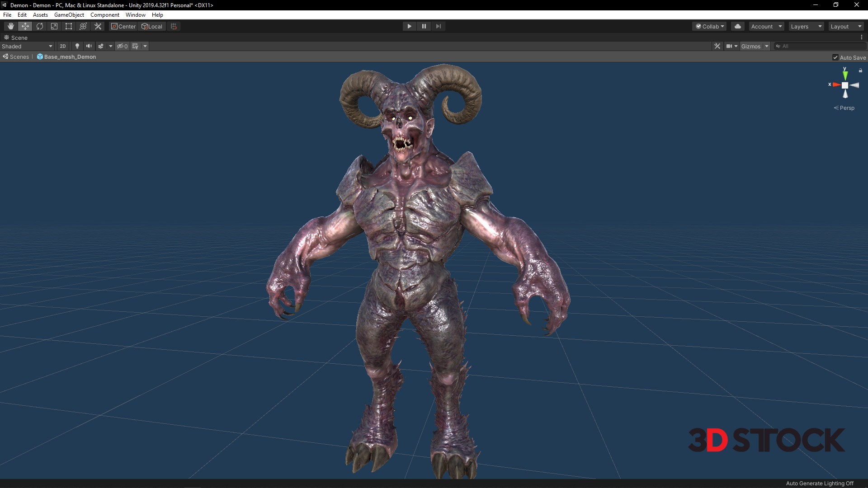Screen dimensions: 868x488
Task: Select the Rect transform tool
Action: [x=69, y=26]
